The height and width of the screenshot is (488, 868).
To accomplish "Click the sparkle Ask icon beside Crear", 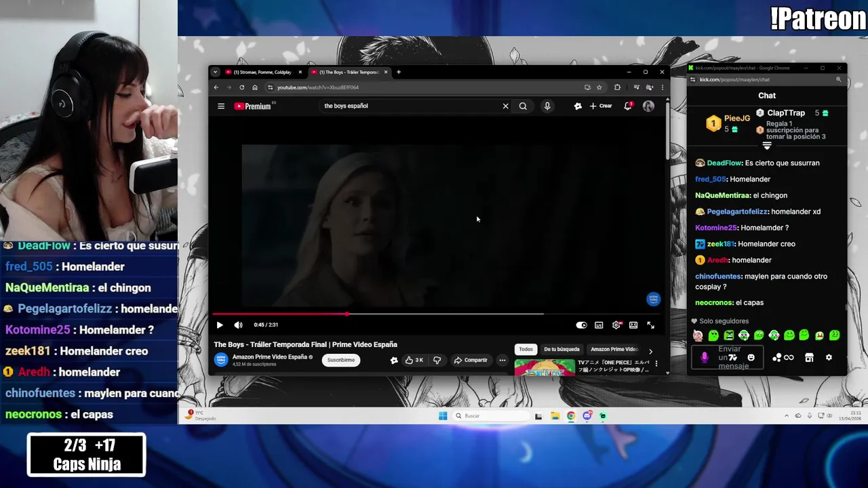I will point(578,106).
